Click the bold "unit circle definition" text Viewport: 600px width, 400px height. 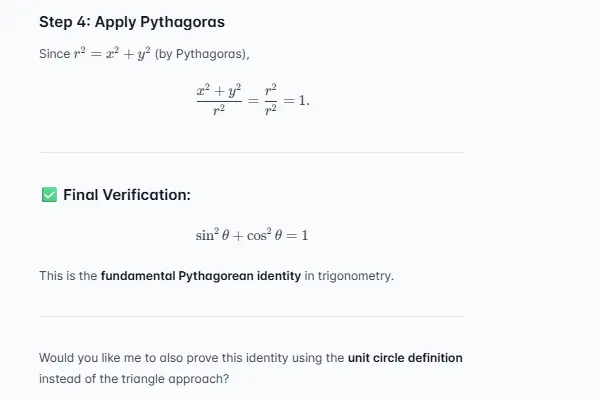[405, 357]
